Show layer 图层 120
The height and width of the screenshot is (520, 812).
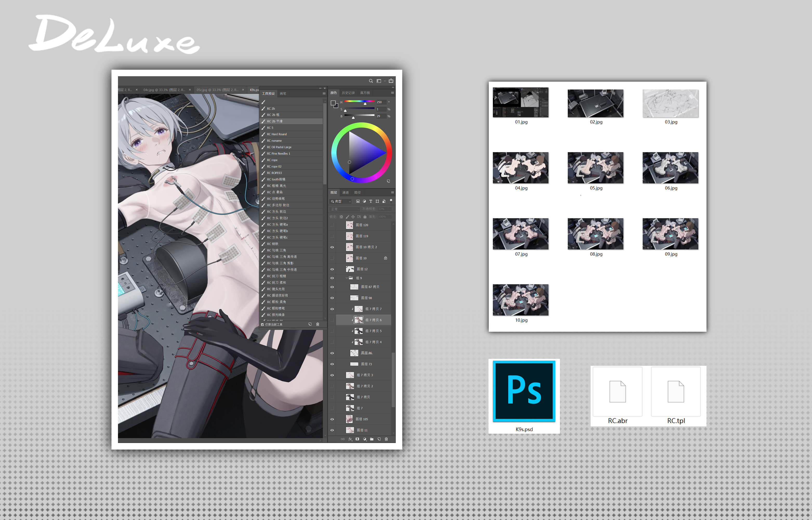[x=332, y=225]
